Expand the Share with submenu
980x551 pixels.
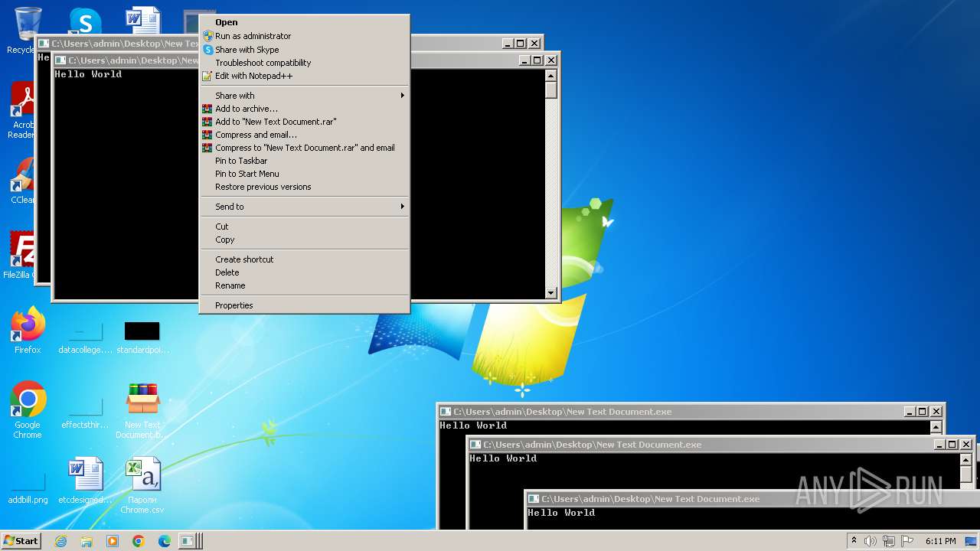point(304,96)
